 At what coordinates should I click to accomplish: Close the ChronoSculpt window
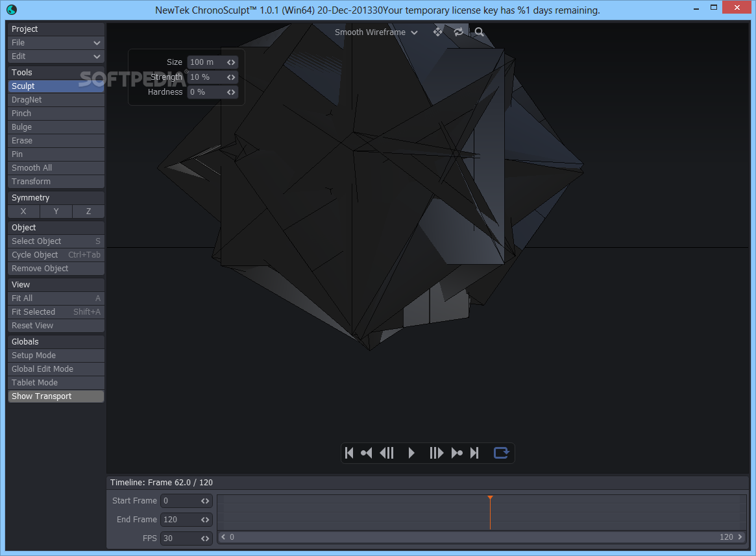(x=737, y=7)
